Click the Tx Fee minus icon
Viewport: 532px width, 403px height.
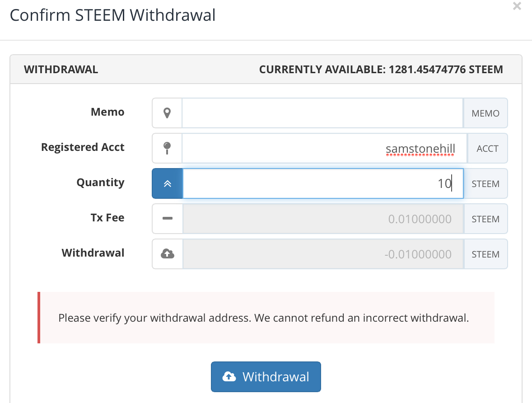point(167,218)
